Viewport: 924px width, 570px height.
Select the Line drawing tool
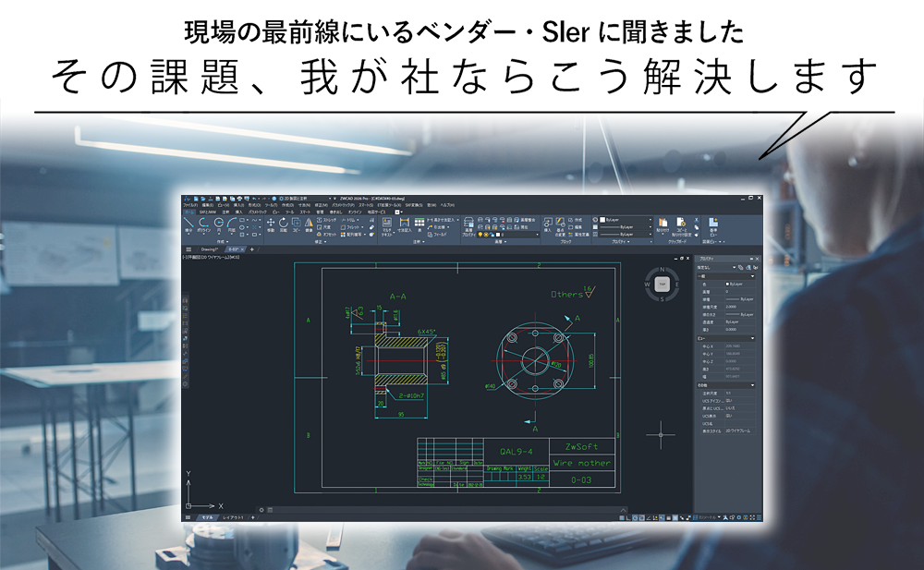click(x=188, y=223)
